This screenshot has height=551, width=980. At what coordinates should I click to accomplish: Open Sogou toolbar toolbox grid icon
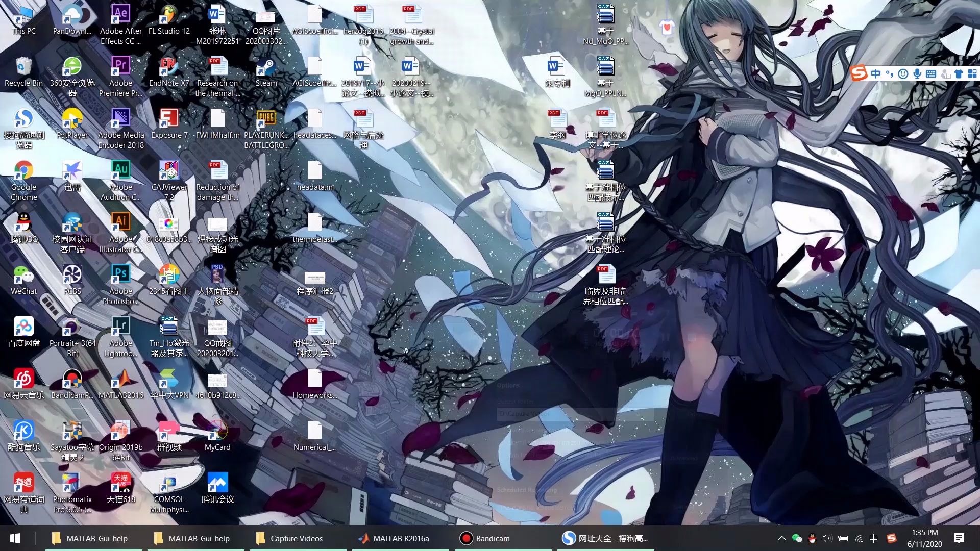pyautogui.click(x=972, y=73)
